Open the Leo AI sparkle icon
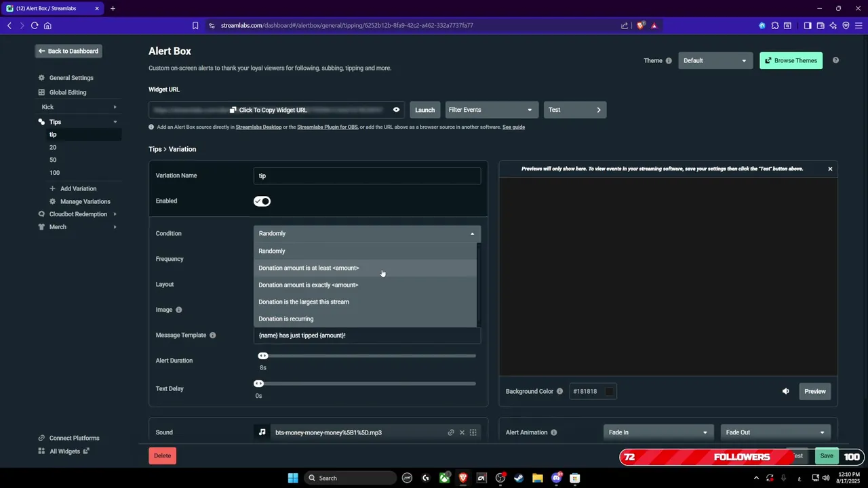The image size is (868, 488). (833, 26)
